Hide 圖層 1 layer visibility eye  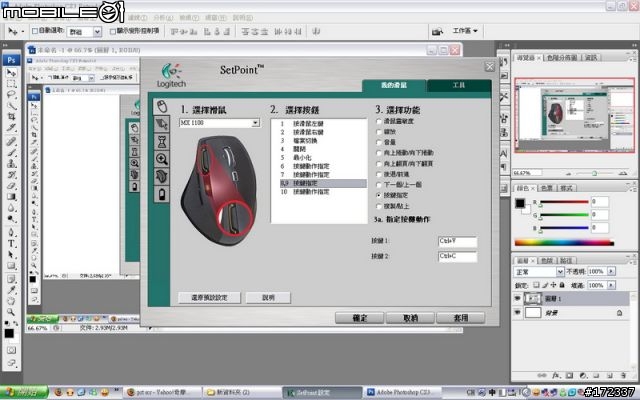coord(518,299)
